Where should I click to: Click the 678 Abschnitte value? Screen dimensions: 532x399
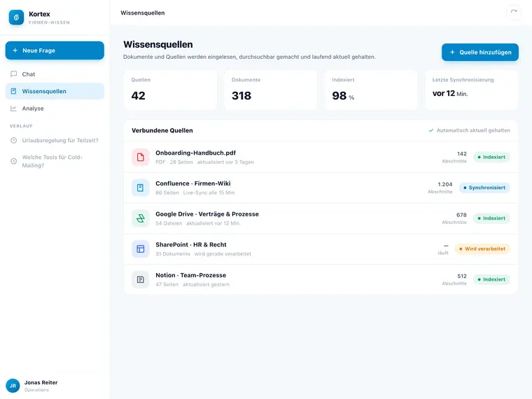point(454,218)
